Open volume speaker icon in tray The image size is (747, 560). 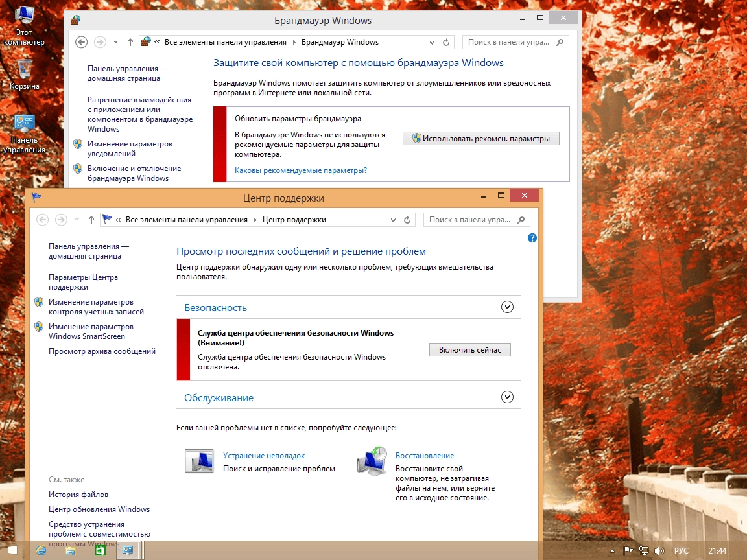659,551
